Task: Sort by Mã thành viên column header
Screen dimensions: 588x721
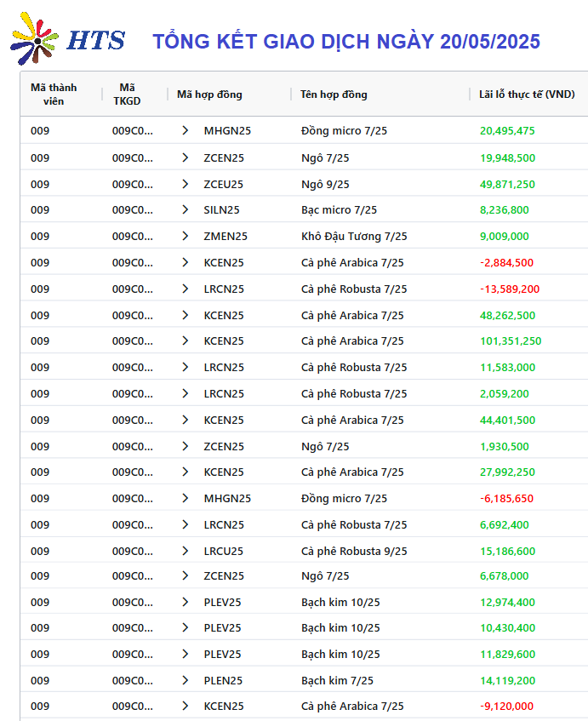Action: point(54,94)
